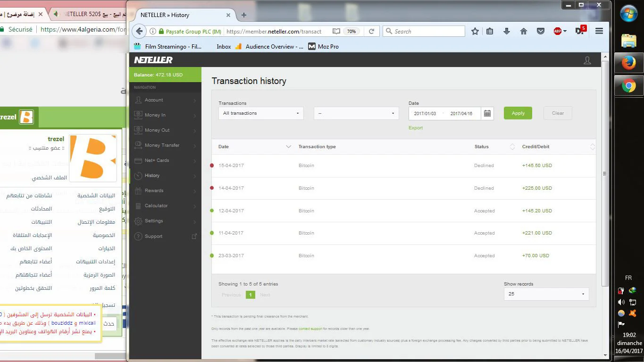This screenshot has height=362, width=644.
Task: Go to Firefox home page icon
Action: pos(524,32)
